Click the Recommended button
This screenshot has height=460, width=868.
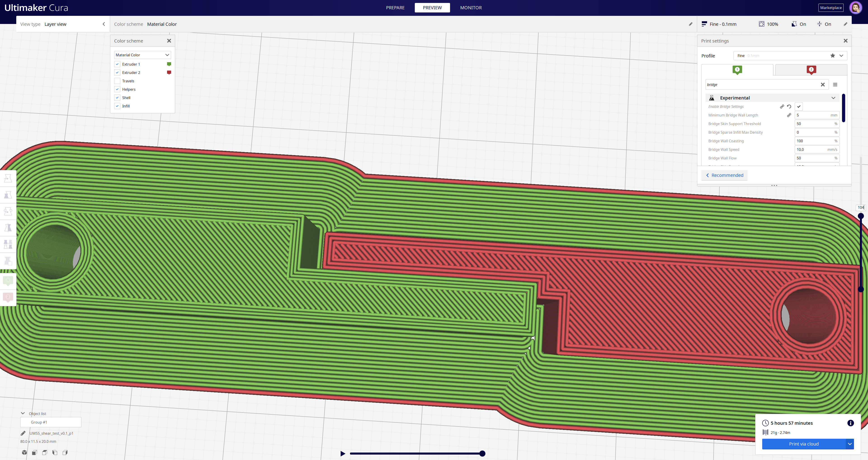click(x=724, y=175)
